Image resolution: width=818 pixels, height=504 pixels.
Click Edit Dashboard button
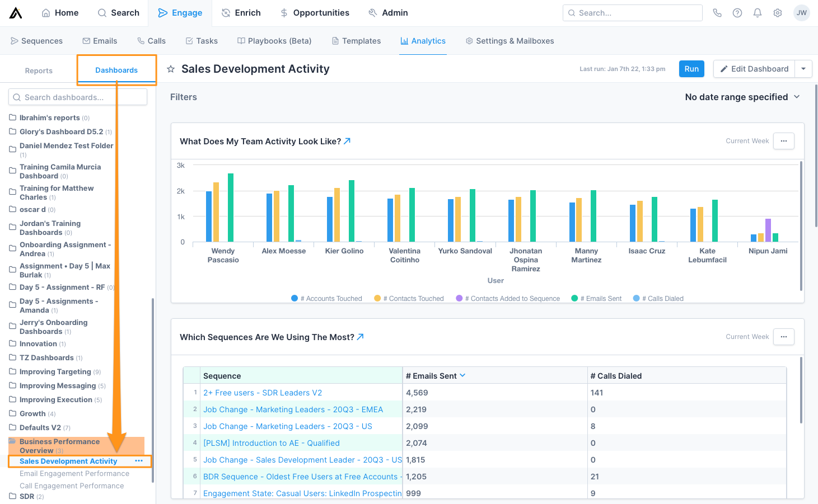tap(754, 69)
